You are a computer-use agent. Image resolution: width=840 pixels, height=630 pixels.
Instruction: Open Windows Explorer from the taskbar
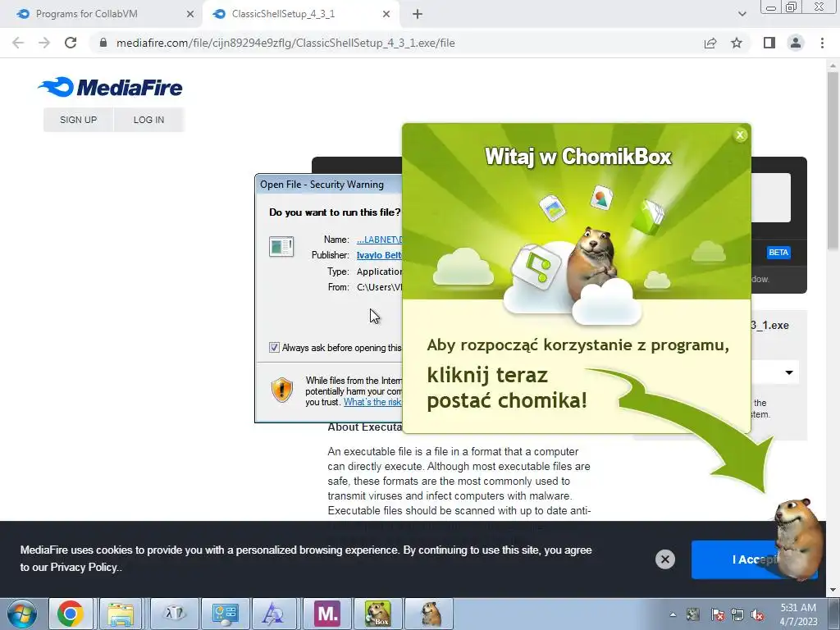121,614
